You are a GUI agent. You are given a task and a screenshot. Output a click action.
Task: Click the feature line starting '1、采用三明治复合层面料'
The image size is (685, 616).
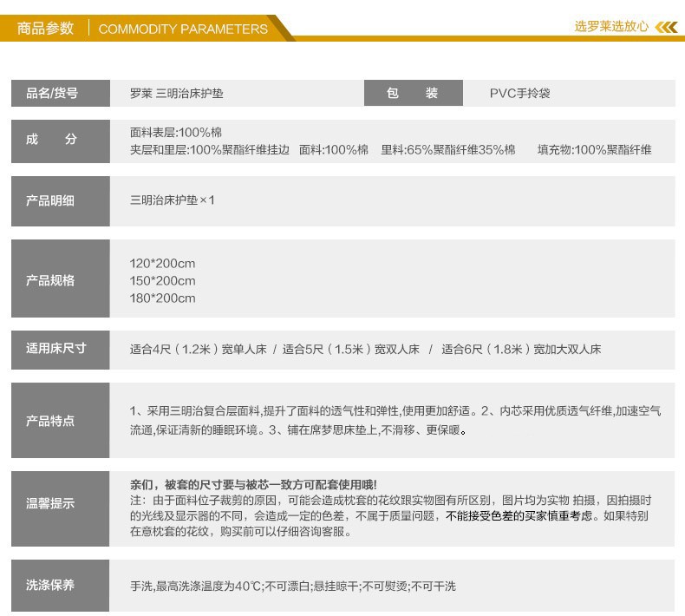click(395, 411)
